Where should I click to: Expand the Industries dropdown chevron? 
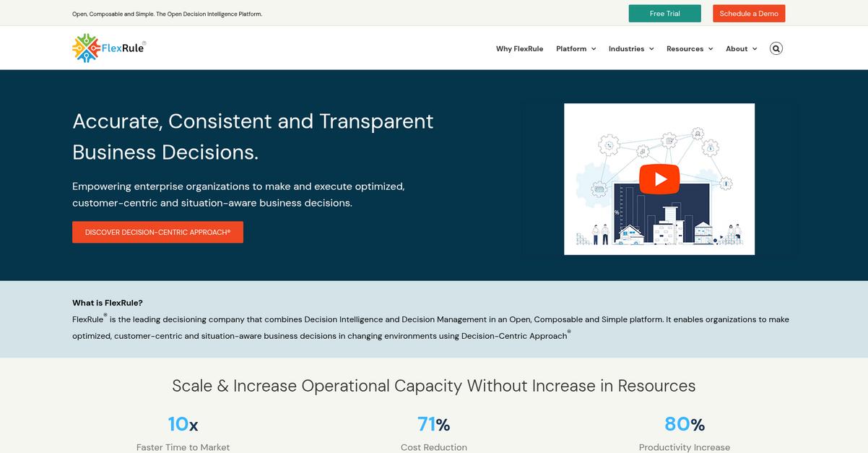651,49
